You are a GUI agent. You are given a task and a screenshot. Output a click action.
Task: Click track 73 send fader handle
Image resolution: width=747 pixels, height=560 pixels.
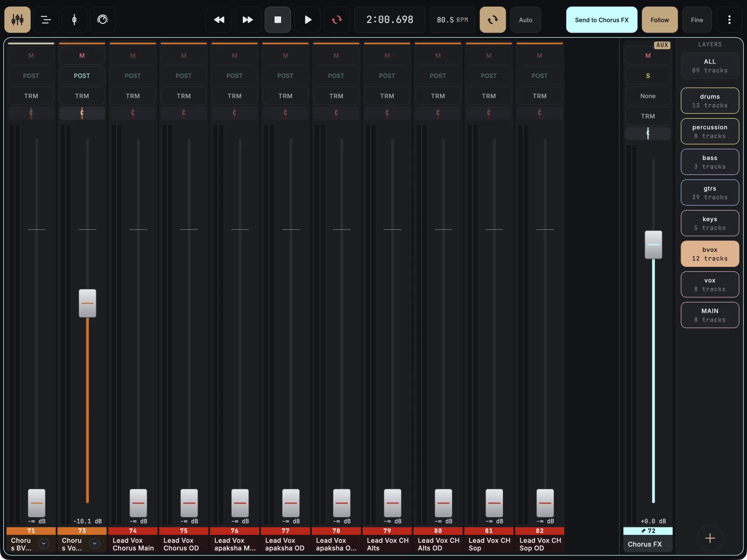(87, 303)
